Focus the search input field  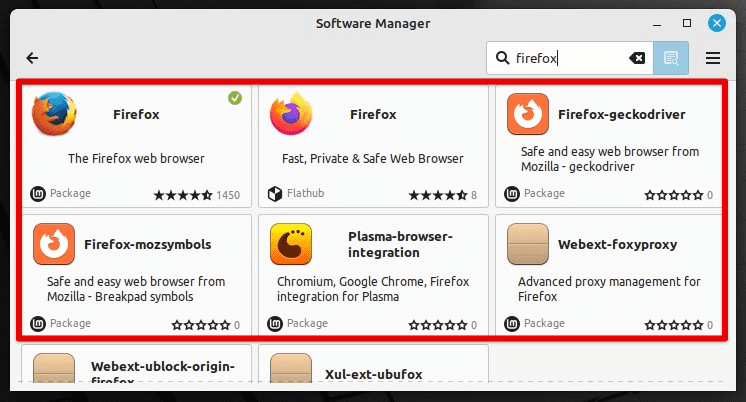tap(570, 58)
